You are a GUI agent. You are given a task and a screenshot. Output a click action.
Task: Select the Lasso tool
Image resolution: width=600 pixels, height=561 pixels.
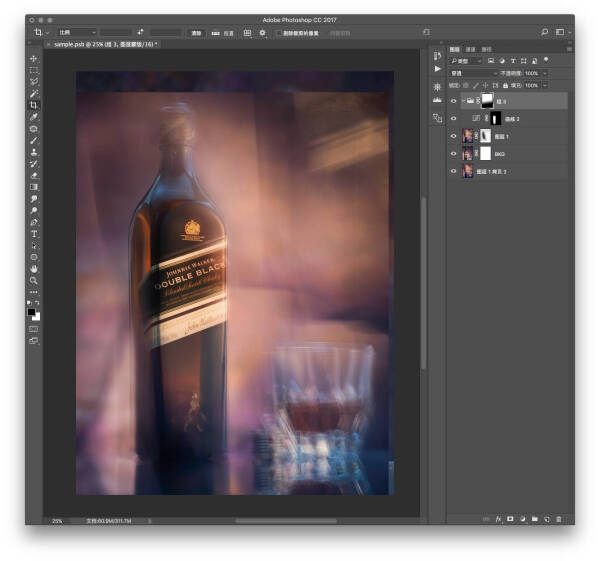click(34, 82)
